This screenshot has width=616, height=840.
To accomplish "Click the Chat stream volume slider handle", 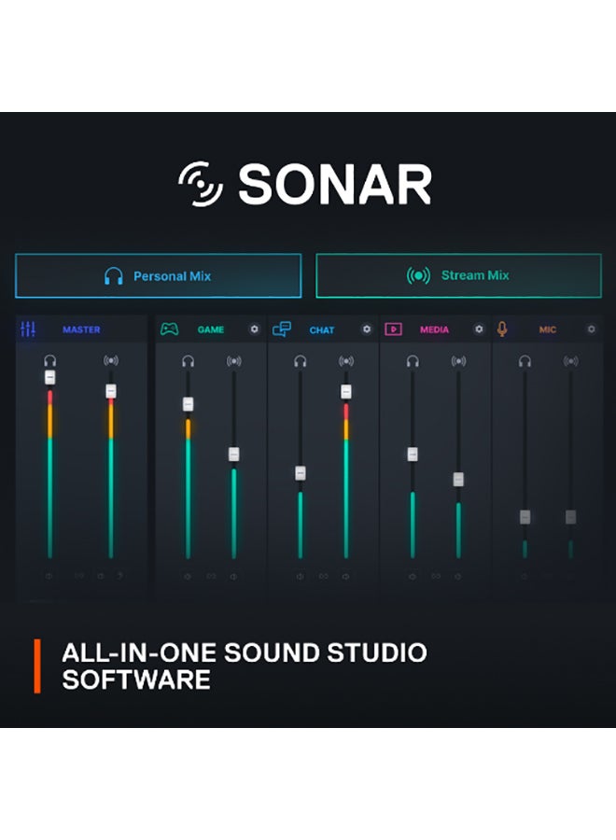I will point(346,392).
